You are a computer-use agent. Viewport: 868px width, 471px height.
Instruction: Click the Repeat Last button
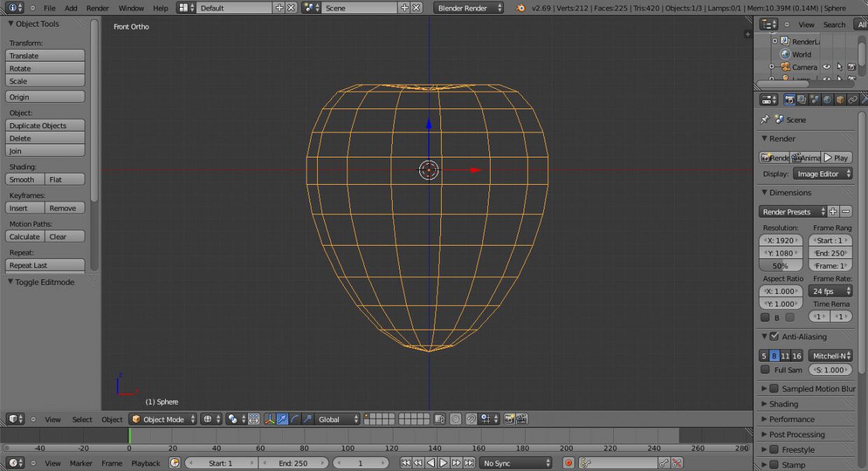[45, 265]
